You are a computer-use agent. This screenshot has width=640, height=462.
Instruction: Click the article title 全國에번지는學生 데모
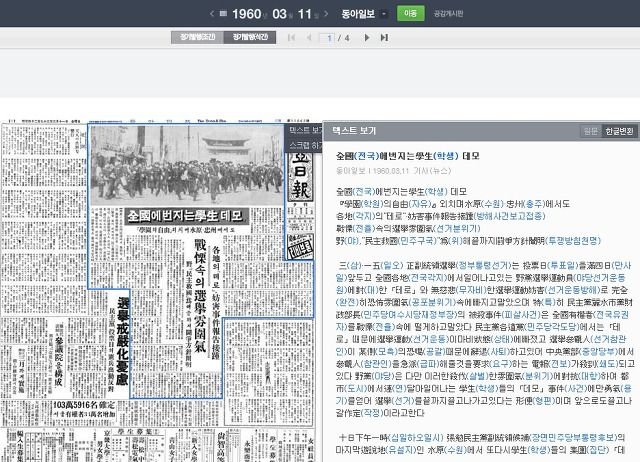tap(407, 156)
